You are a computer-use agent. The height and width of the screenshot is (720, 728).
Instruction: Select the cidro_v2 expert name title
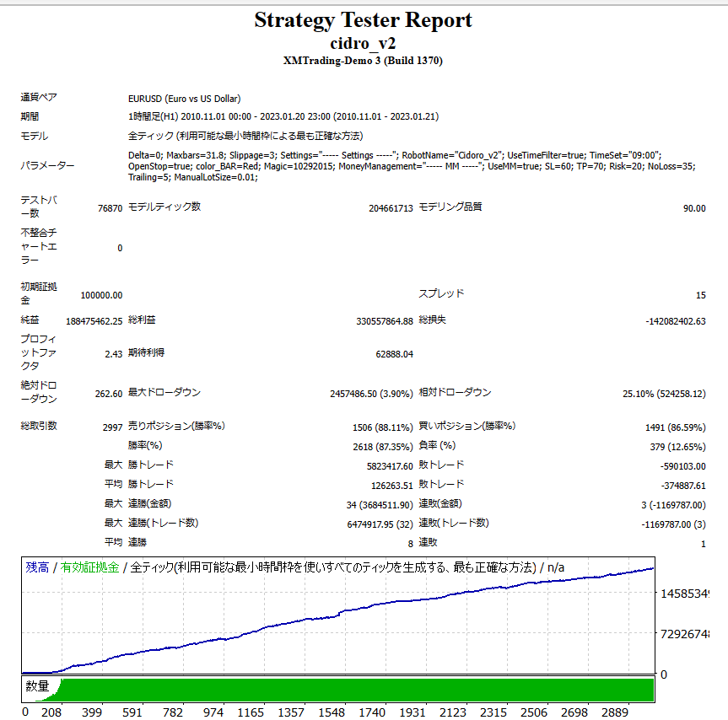pos(363,44)
